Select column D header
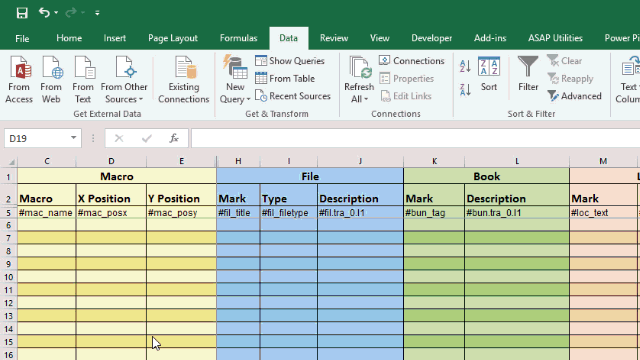This screenshot has width=640, height=360. point(111,161)
